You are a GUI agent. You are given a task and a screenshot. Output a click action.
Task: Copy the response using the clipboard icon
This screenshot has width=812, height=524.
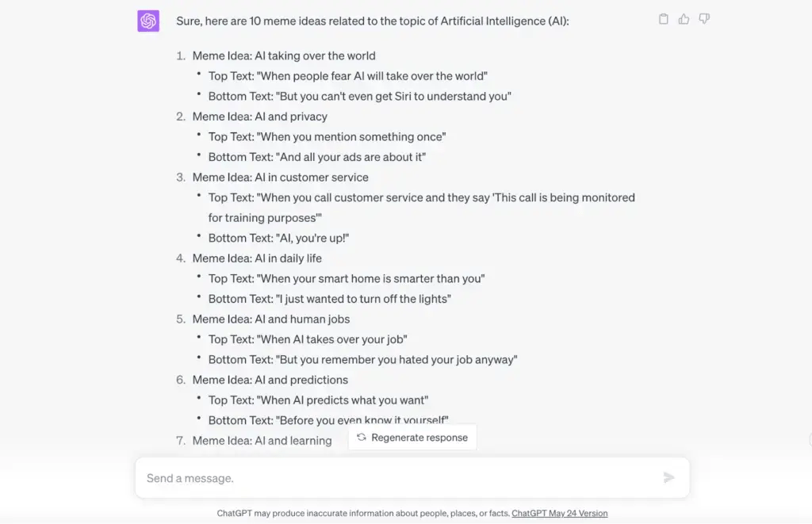(x=664, y=19)
